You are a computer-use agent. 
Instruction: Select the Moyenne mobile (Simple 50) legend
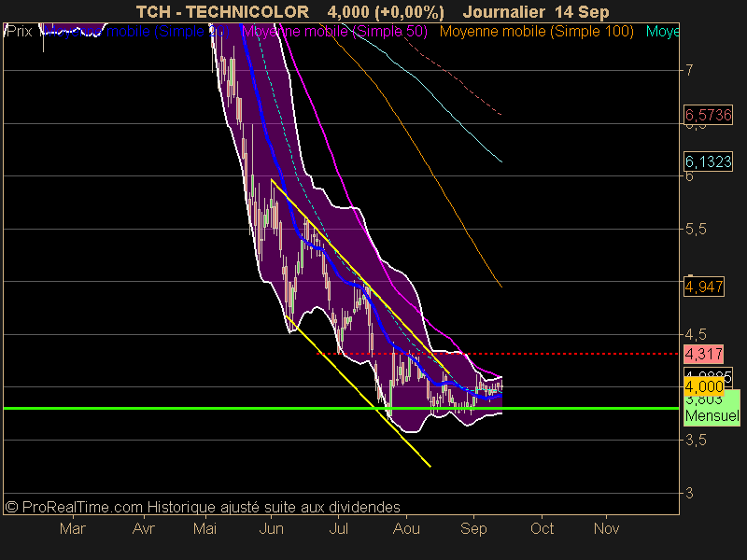coord(335,32)
